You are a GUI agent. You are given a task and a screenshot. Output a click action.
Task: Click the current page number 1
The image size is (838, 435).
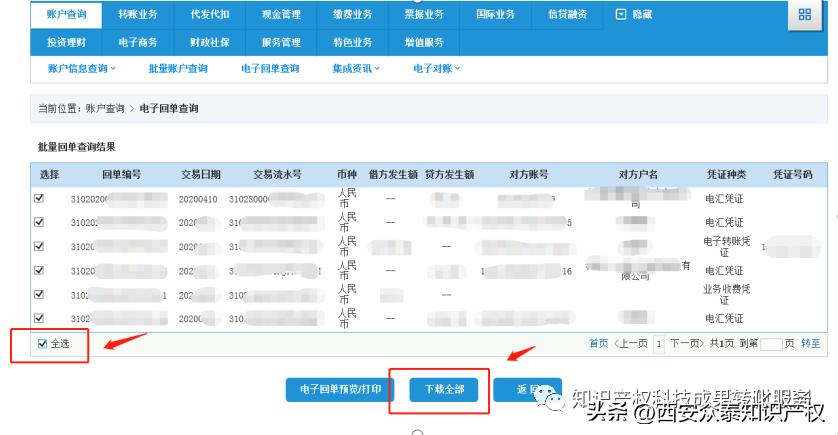pos(659,344)
